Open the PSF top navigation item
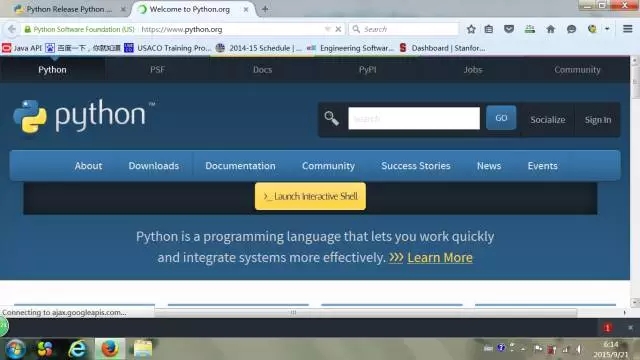The image size is (640, 360). click(157, 70)
